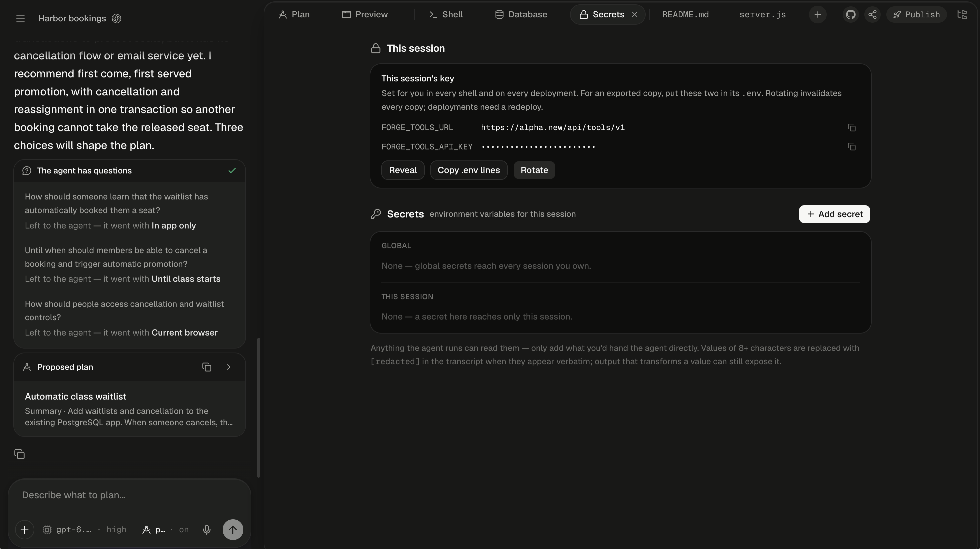980x549 pixels.
Task: Open the hamburger menu beside Harbor bookings
Action: coord(21,18)
